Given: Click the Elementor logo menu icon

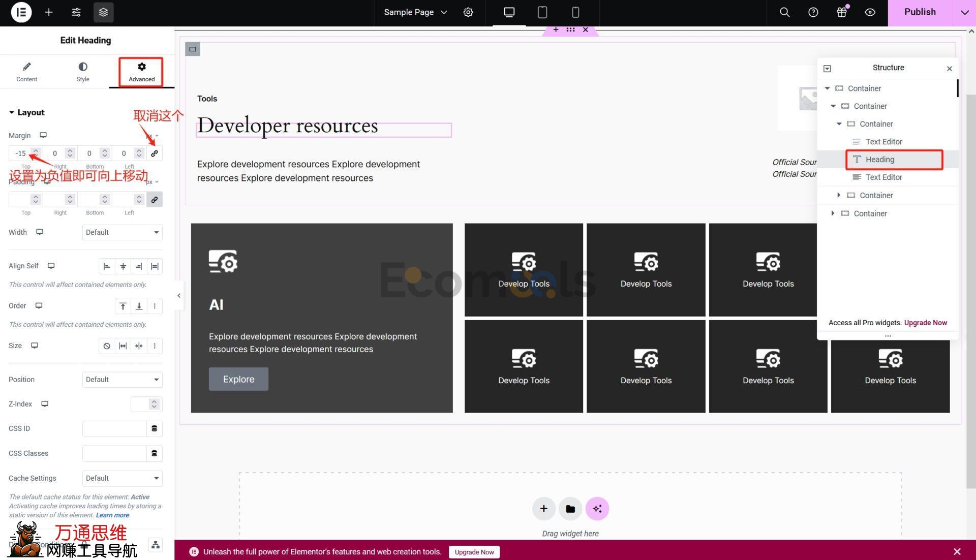Looking at the screenshot, I should click(x=21, y=12).
